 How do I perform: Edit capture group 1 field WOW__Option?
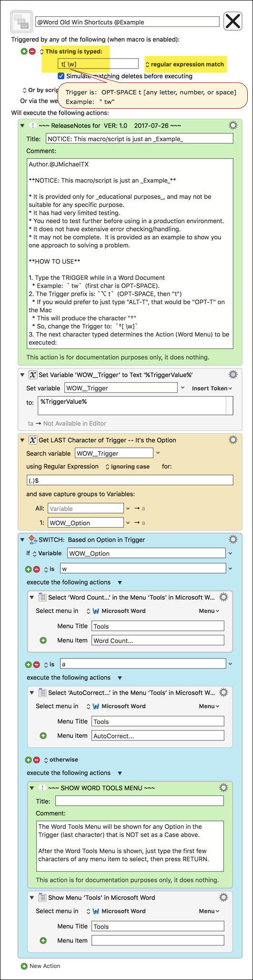85,522
